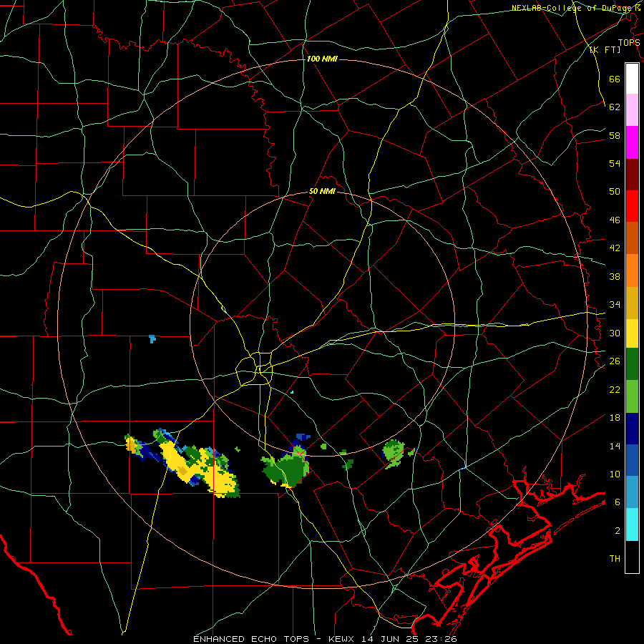Image resolution: width=644 pixels, height=644 pixels.
Task: Click the small light-blue echo in the west
Action: 152,339
